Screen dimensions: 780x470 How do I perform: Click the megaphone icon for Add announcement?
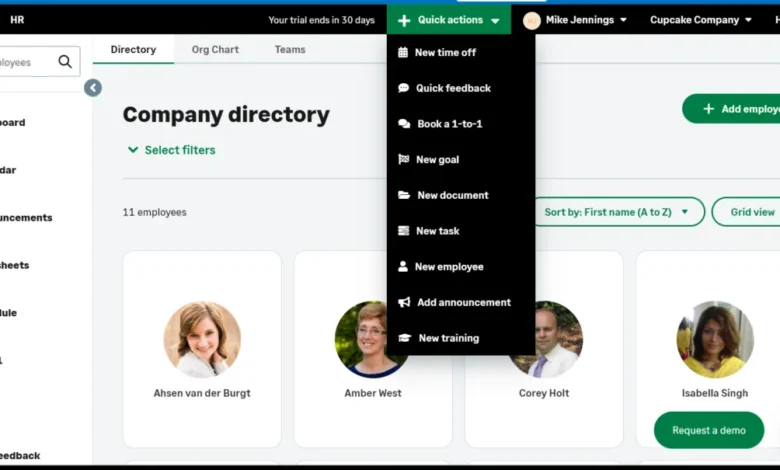(404, 302)
